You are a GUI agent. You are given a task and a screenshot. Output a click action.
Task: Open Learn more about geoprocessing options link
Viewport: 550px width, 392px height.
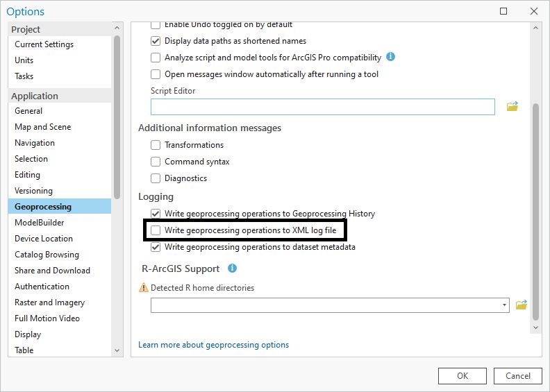(x=213, y=345)
